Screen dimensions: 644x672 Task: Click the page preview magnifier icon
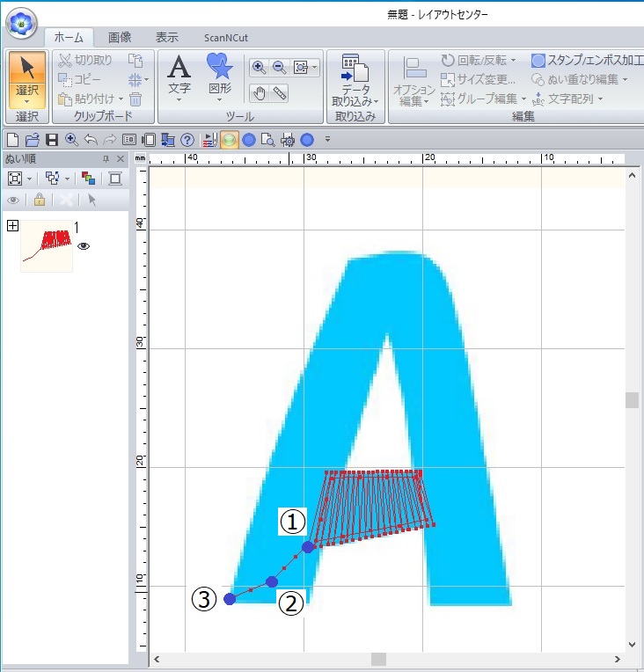coord(268,140)
